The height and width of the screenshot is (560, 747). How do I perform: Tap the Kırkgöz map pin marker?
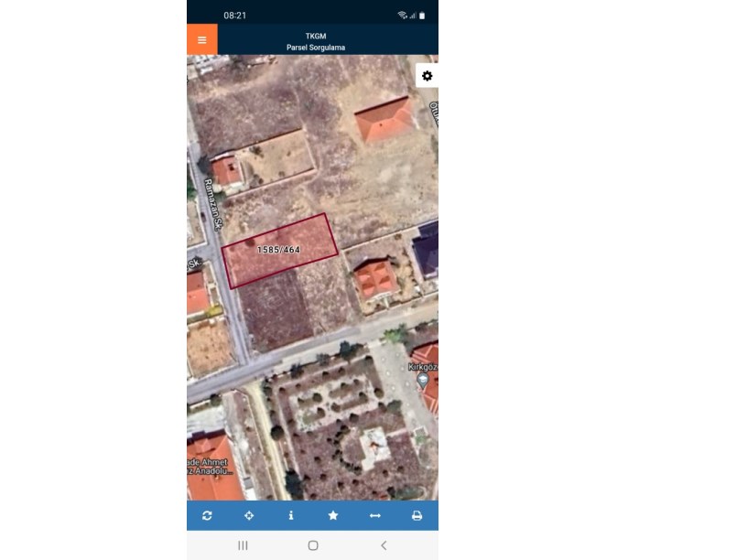tap(423, 379)
